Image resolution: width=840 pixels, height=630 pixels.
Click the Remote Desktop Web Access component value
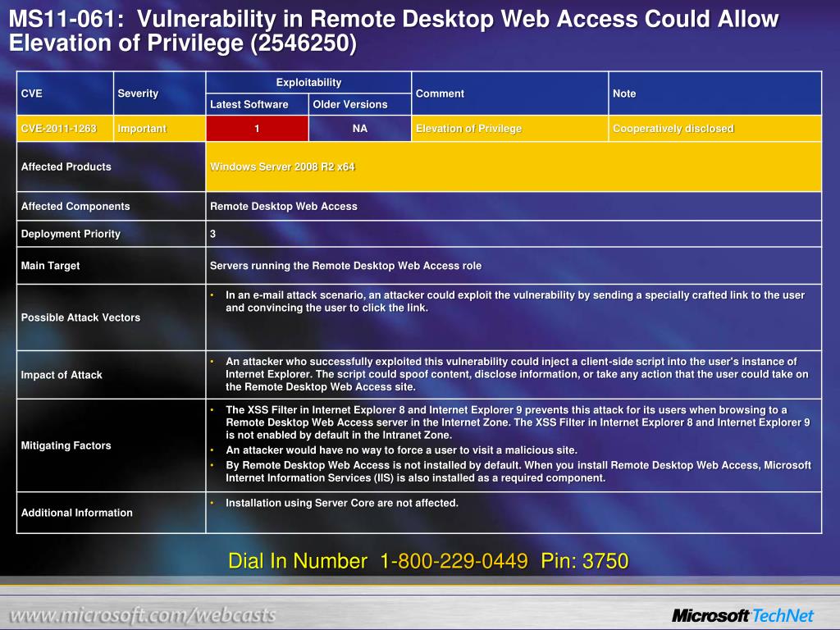(283, 206)
